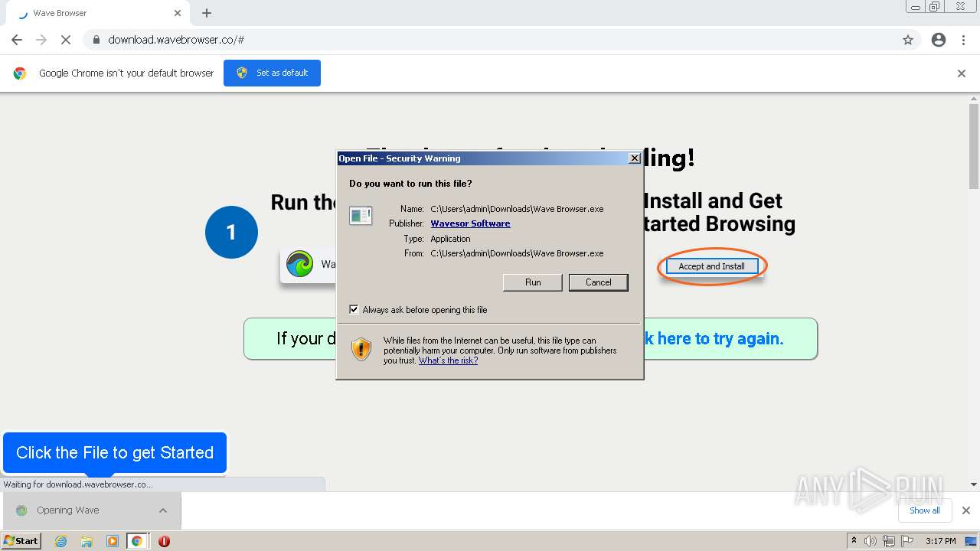Open media player taskbar icon

coord(113,541)
